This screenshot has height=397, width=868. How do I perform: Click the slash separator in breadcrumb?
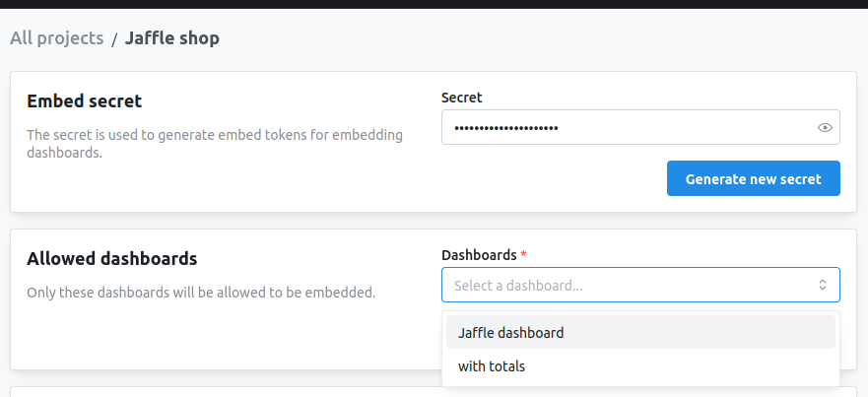pos(114,39)
